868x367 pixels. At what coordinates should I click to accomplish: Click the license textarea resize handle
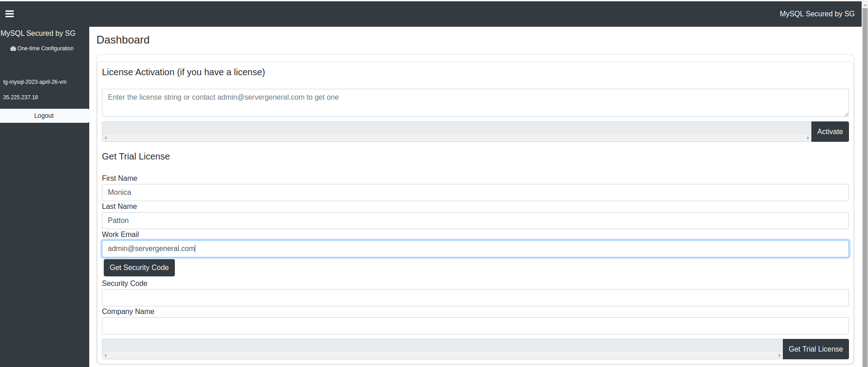coord(846,114)
